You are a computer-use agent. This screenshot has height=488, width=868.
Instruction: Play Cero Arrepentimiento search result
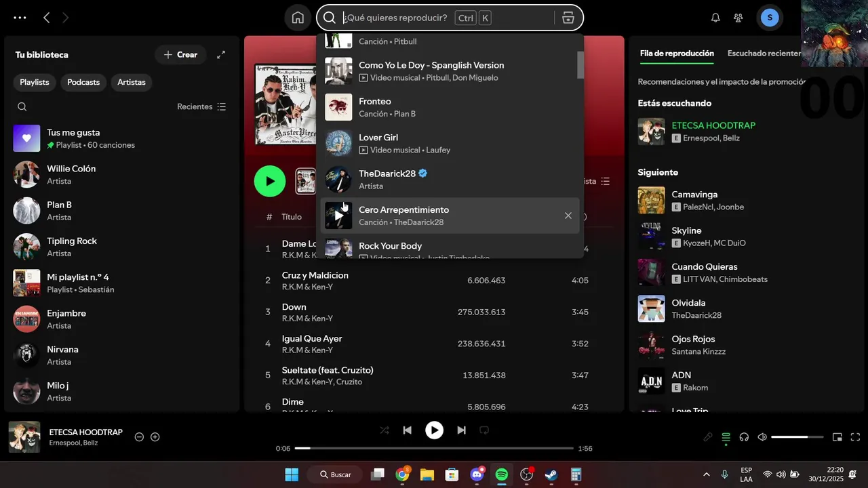(x=338, y=216)
